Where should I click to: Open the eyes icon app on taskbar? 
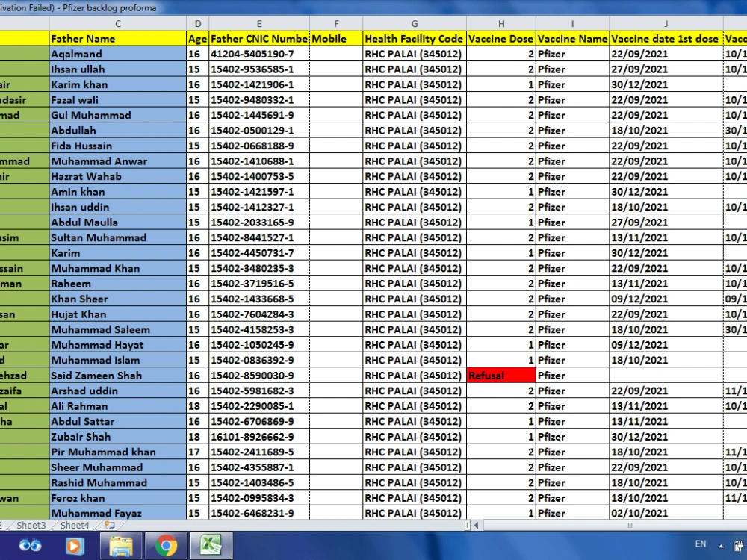(30, 545)
